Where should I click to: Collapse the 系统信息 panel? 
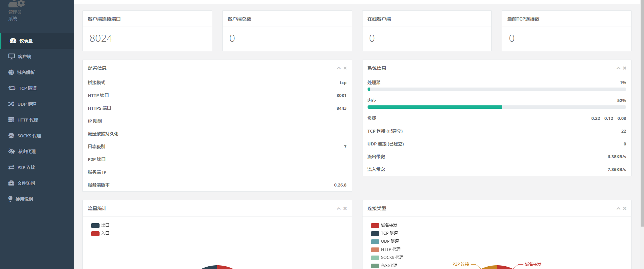pyautogui.click(x=618, y=68)
